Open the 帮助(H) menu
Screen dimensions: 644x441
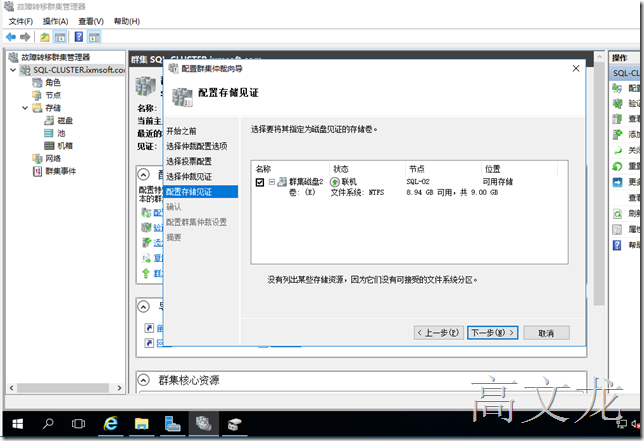[126, 21]
